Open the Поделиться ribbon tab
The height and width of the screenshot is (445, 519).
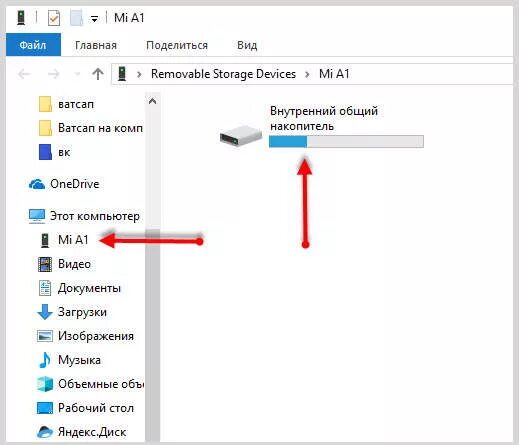click(177, 45)
